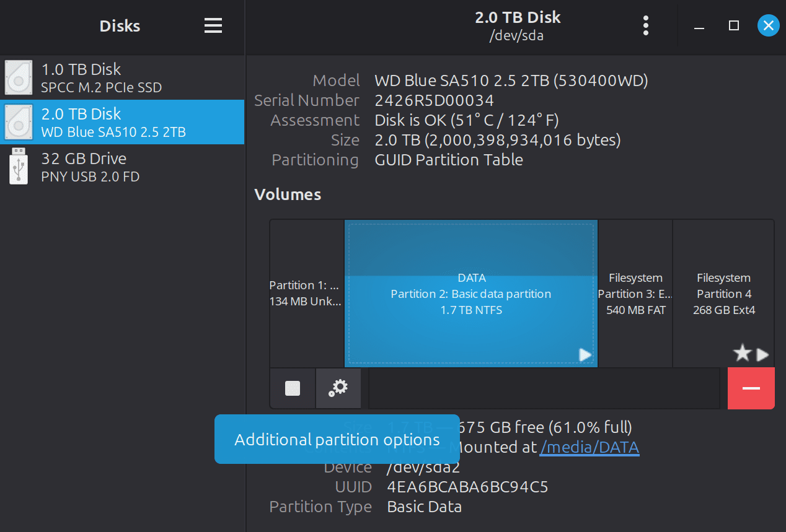
Task: Minimize the Disks window
Action: click(x=699, y=25)
